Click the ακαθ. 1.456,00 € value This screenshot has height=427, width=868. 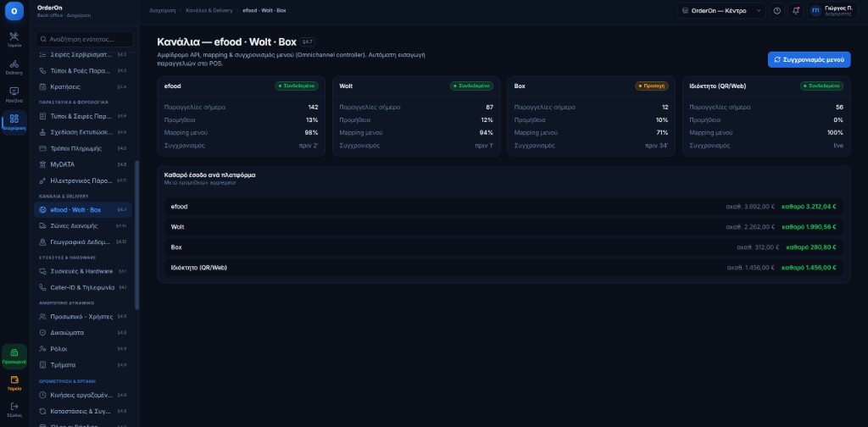click(x=751, y=268)
